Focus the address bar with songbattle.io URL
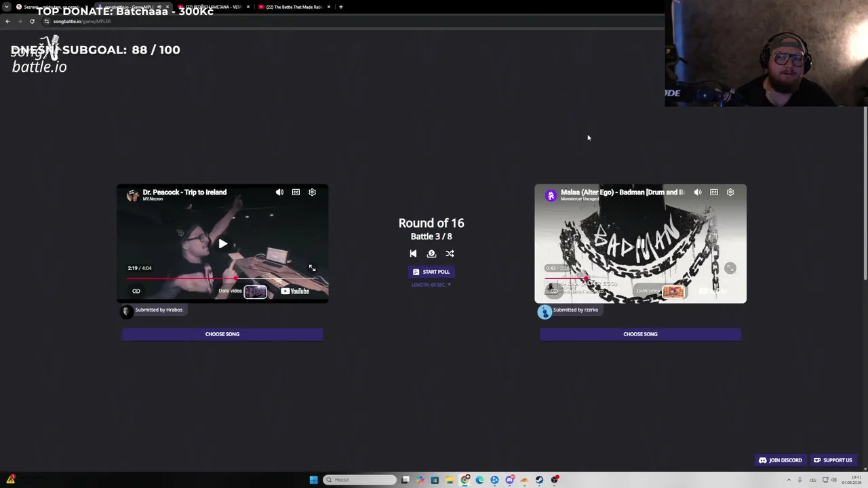 (353, 21)
